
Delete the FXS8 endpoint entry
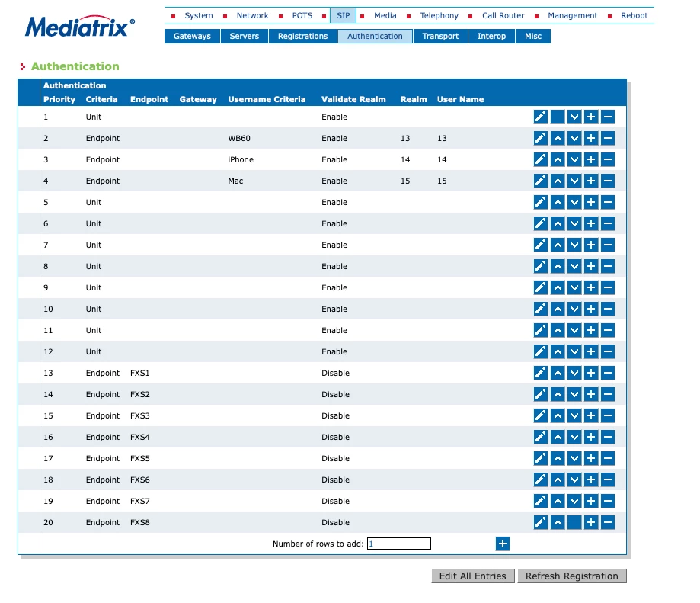(x=608, y=522)
